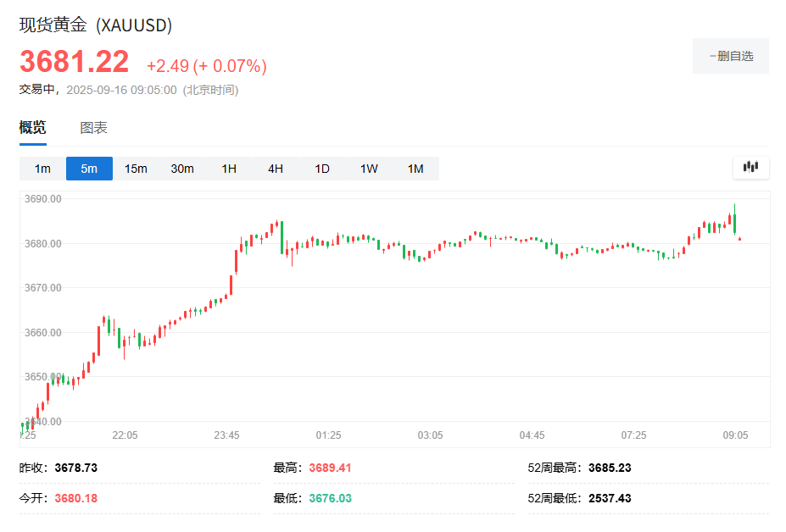Select the 1H hourly interval
786x532 pixels.
pos(227,169)
